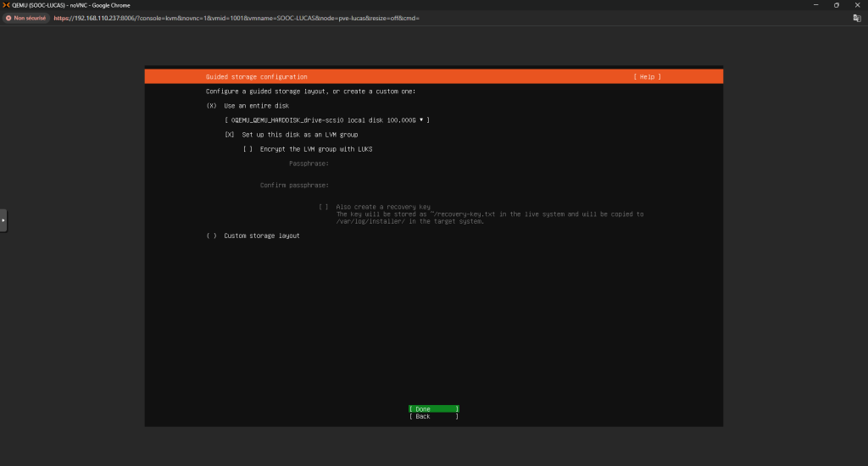
Task: Restore down the Chrome window
Action: point(836,5)
